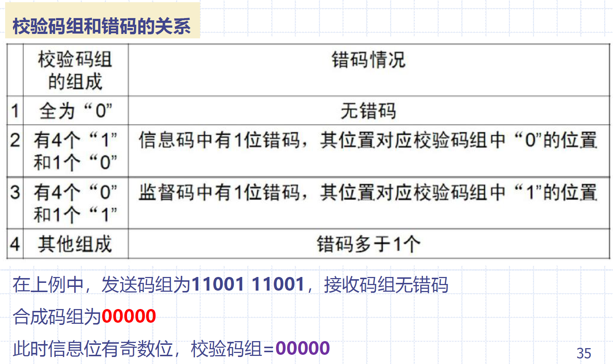Click the slide page number 35

point(584,353)
